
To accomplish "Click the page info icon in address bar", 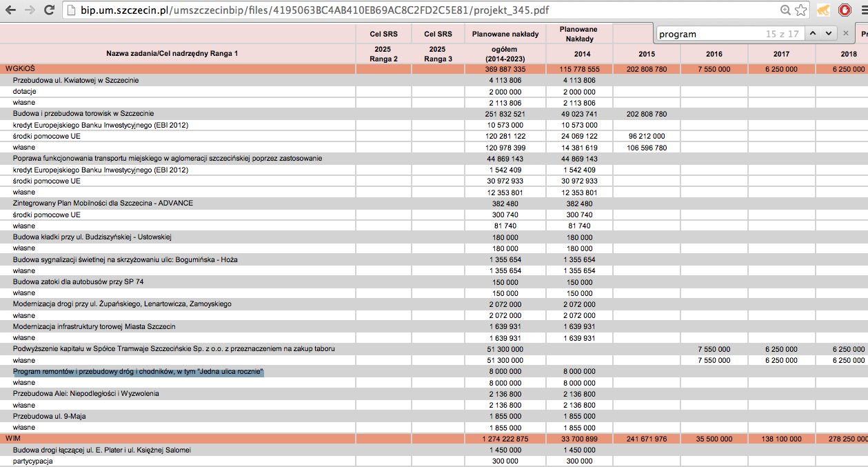I will (71, 11).
